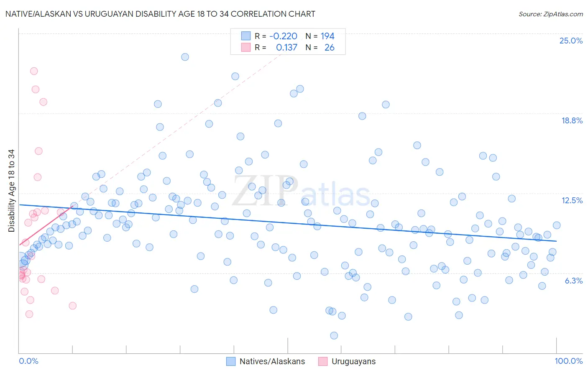Click the lowest blue data point on the chart

334,335
